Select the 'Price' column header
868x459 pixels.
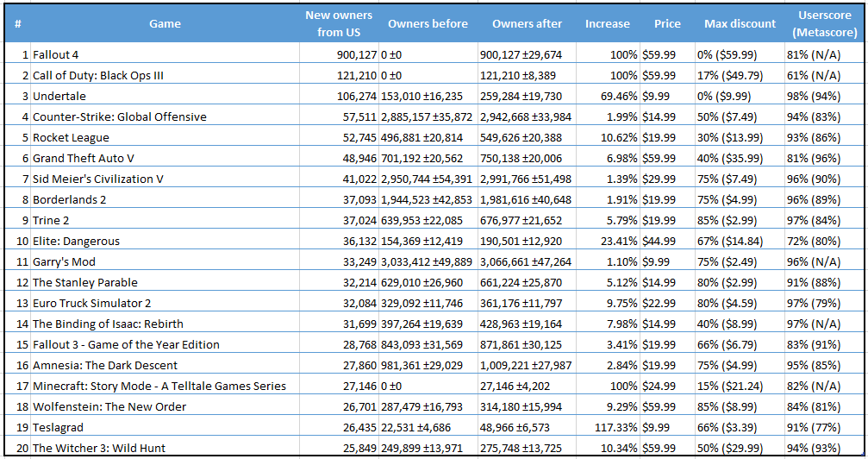(668, 24)
